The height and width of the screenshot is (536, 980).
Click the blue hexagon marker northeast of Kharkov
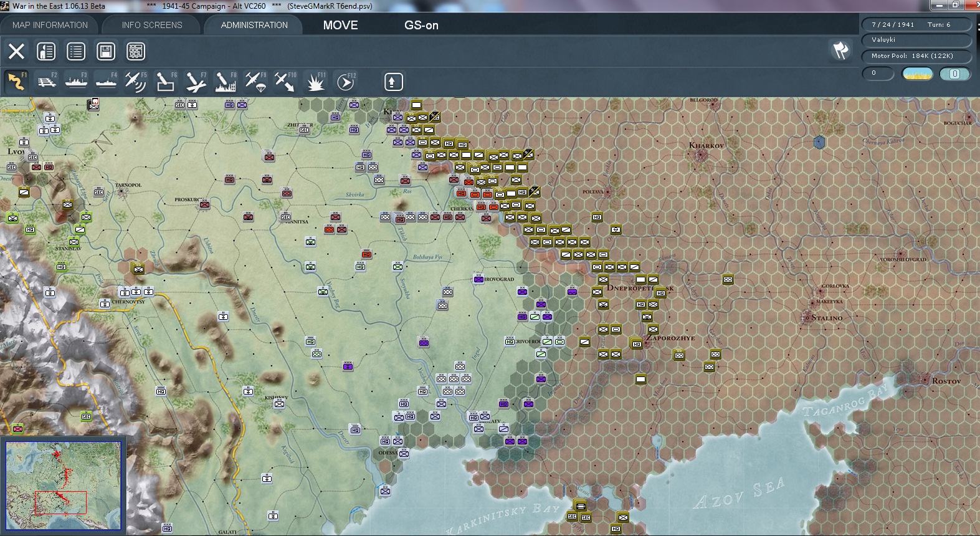[819, 142]
